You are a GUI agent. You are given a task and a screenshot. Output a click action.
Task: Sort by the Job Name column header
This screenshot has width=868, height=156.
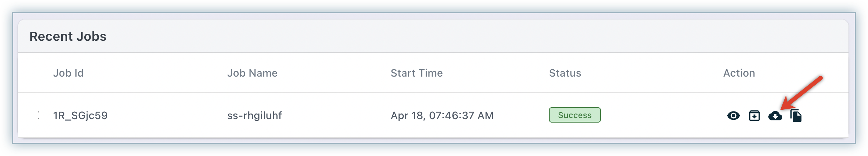tap(252, 73)
